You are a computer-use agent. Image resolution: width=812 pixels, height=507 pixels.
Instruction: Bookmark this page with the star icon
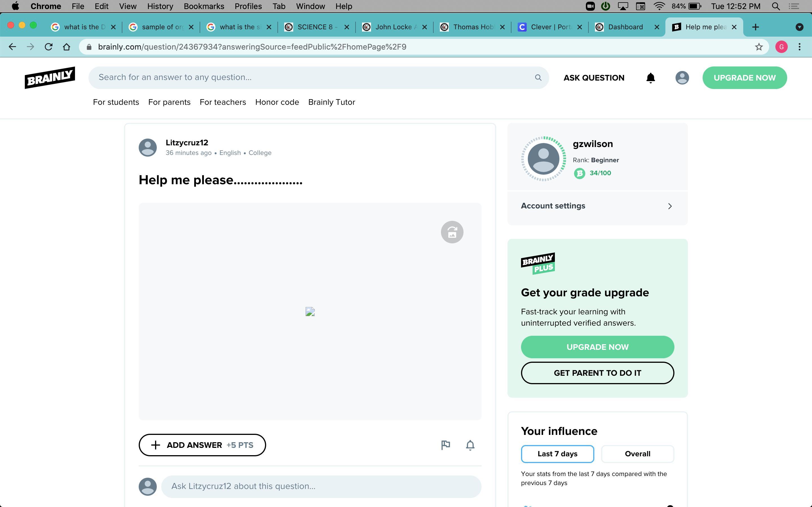[x=759, y=47]
